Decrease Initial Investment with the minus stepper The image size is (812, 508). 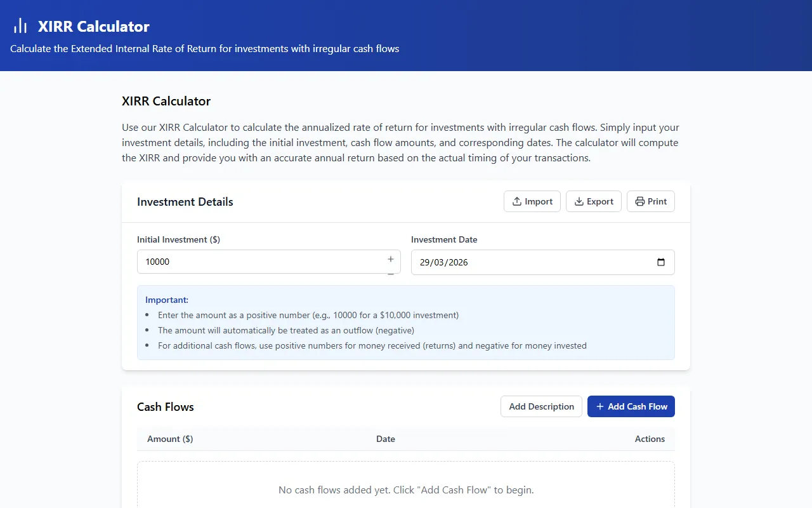tap(391, 273)
